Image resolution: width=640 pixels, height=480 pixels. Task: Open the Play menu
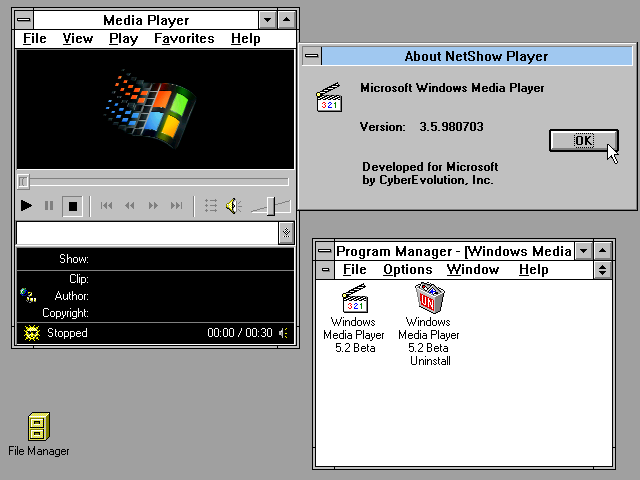pos(123,39)
